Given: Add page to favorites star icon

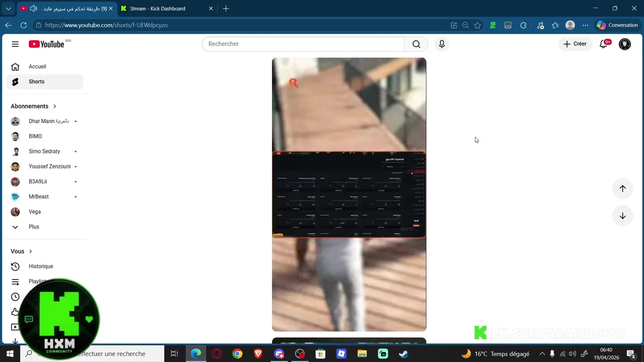Looking at the screenshot, I should (477, 25).
